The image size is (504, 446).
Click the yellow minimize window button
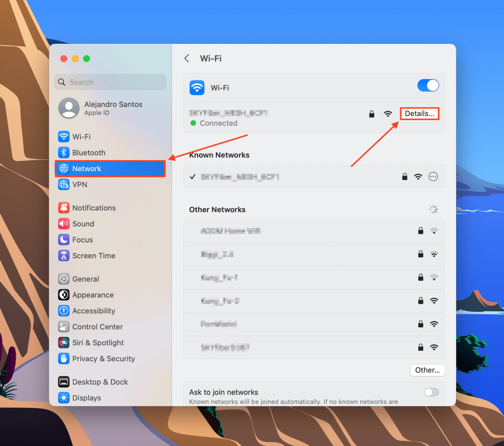[75, 59]
